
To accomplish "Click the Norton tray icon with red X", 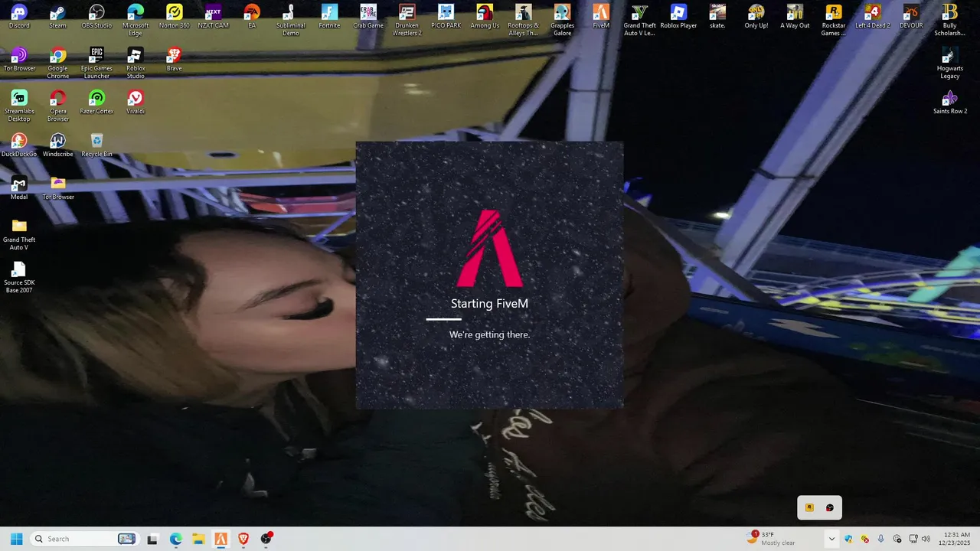I will coord(865,539).
